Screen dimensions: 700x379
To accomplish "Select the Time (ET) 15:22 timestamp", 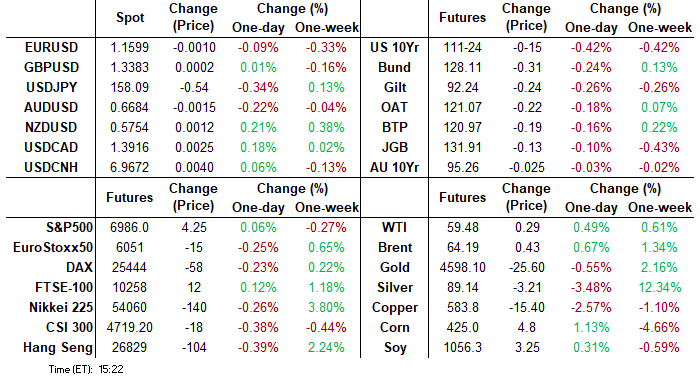I will 86,370.
